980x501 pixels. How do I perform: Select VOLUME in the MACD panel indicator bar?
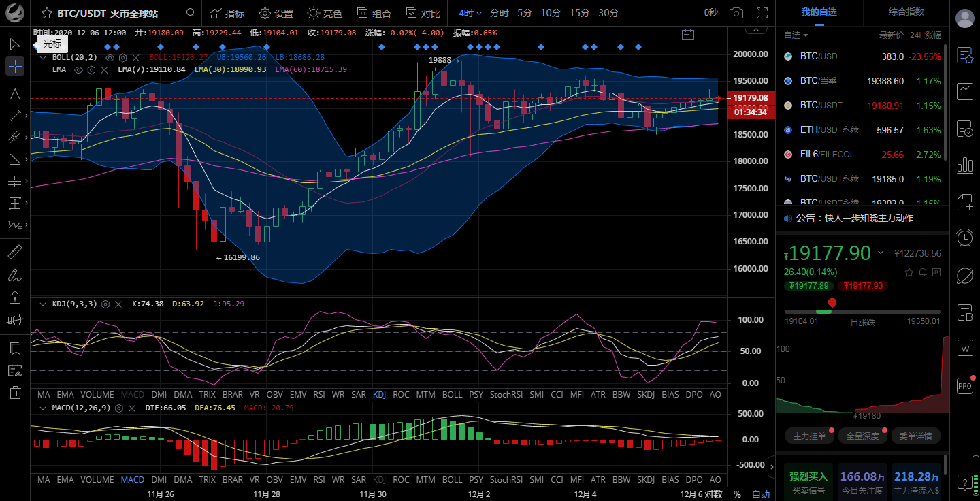point(97,479)
